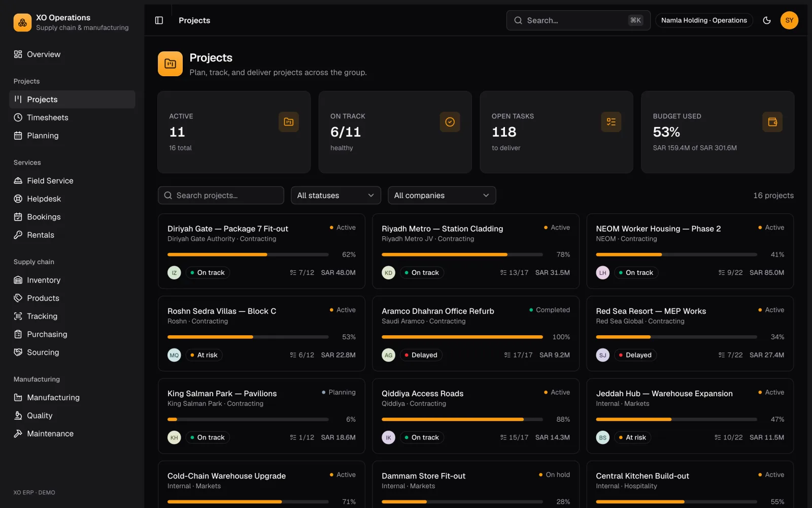Click the At risk badge on Jeddah Hub
This screenshot has width=812, height=508.
[632, 437]
